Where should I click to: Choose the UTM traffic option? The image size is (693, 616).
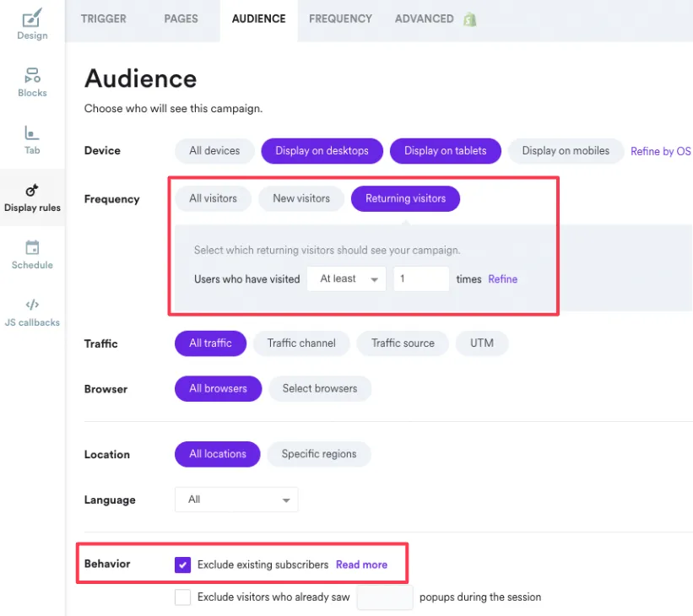pyautogui.click(x=482, y=343)
